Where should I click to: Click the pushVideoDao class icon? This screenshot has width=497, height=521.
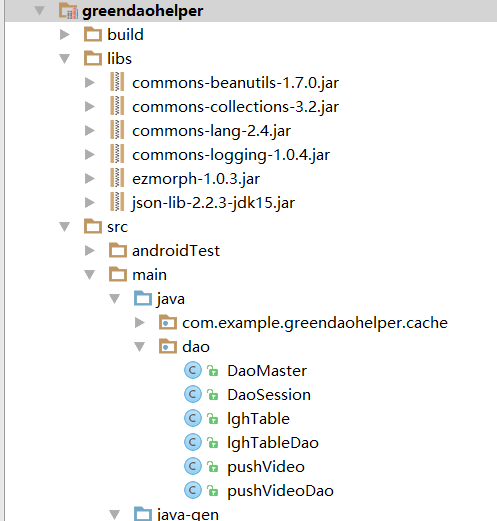point(193,490)
